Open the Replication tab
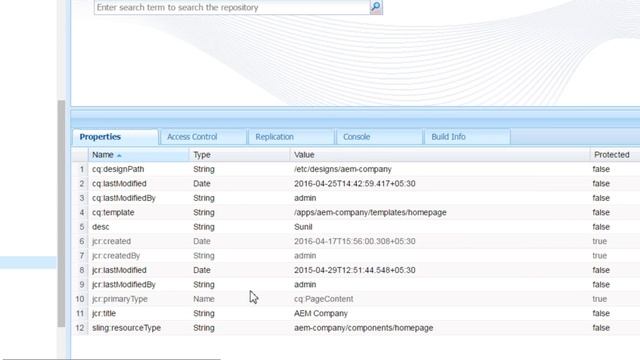The width and height of the screenshot is (640, 360). [291, 137]
